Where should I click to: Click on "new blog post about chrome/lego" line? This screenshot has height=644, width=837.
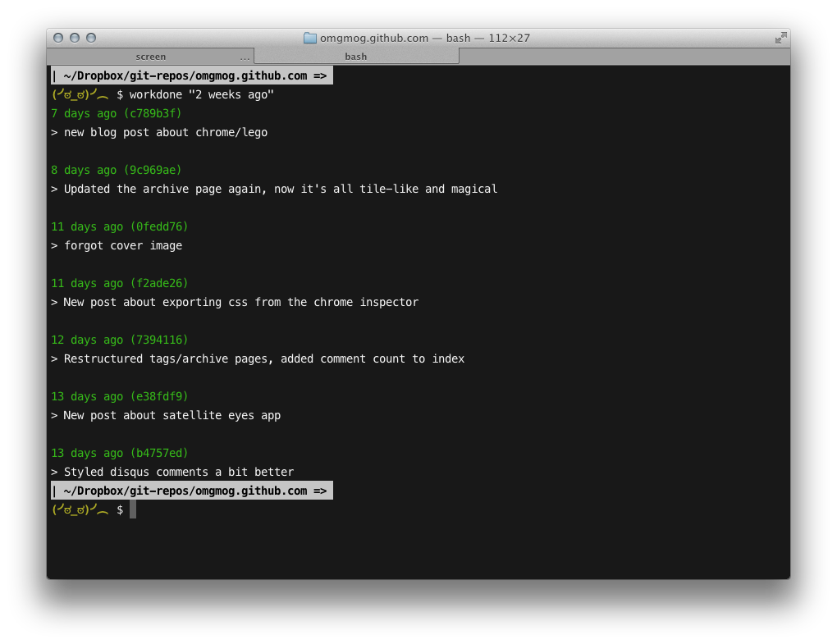[165, 132]
